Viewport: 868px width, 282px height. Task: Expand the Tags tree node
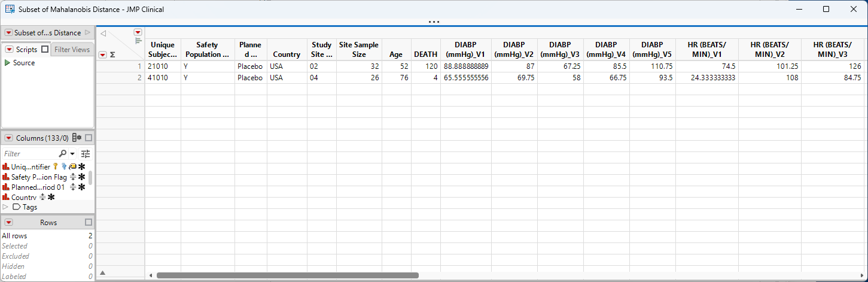tap(5, 207)
